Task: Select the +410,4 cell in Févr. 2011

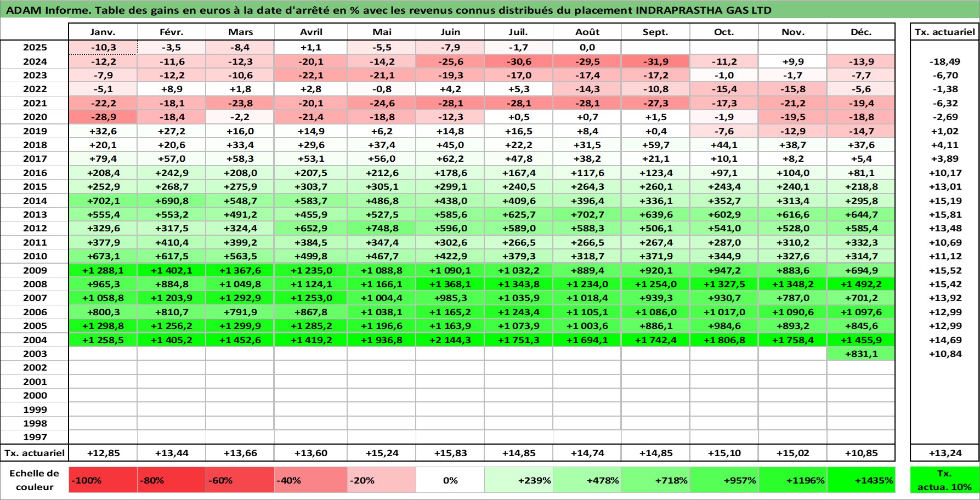Action: pyautogui.click(x=172, y=242)
